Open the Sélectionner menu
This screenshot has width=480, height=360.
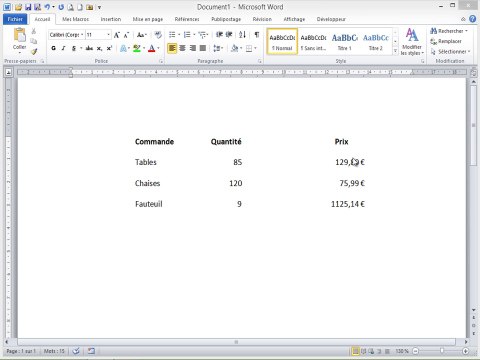pyautogui.click(x=450, y=52)
